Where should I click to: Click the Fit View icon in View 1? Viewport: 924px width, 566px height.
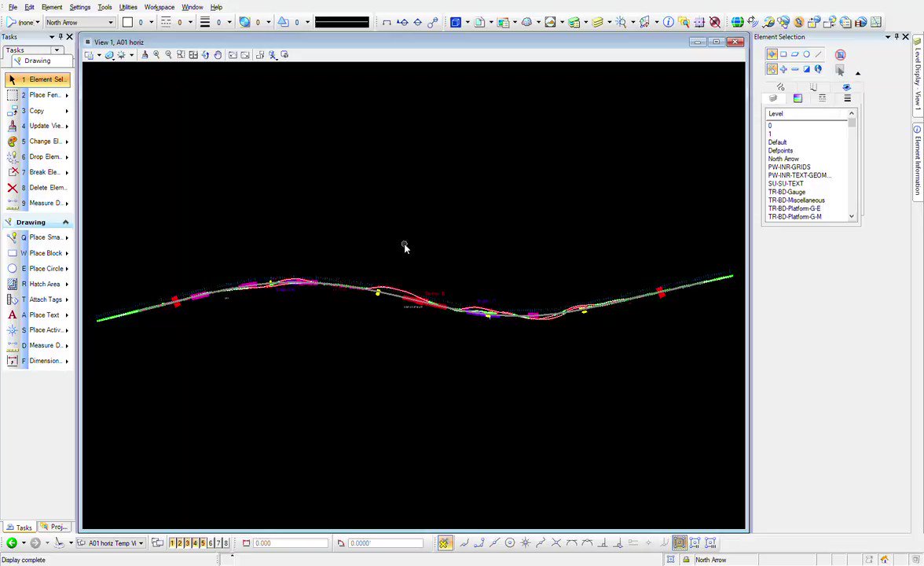tap(193, 55)
